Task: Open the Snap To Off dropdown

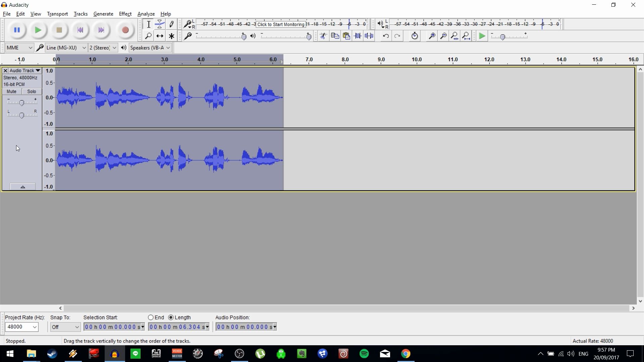Action: (65, 327)
